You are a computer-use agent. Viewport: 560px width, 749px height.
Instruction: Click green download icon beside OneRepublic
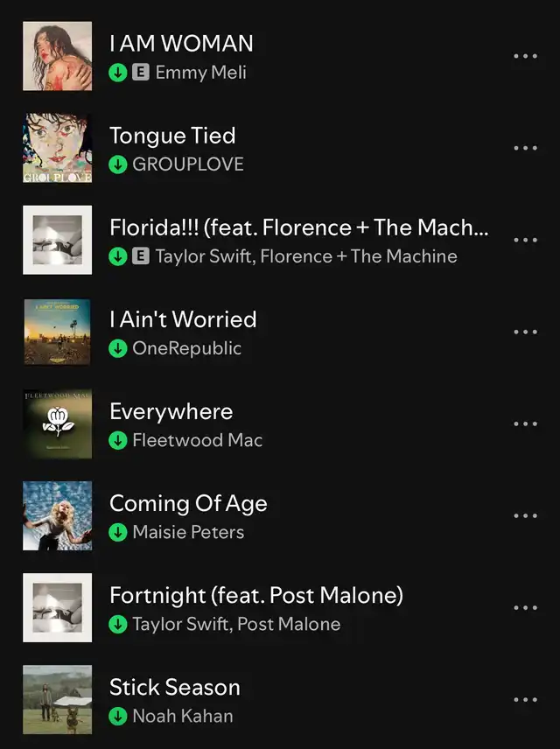pos(117,348)
